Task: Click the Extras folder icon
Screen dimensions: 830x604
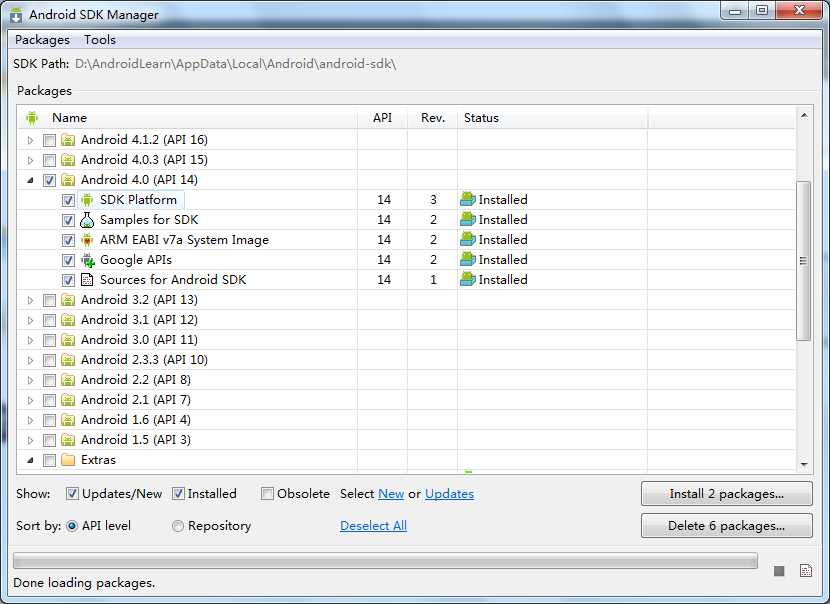Action: [x=68, y=460]
